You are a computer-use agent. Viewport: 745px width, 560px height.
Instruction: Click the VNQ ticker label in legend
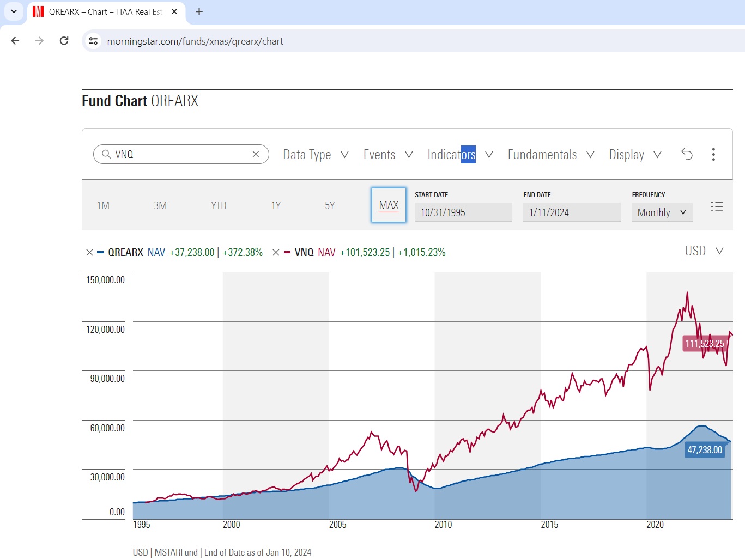click(304, 252)
